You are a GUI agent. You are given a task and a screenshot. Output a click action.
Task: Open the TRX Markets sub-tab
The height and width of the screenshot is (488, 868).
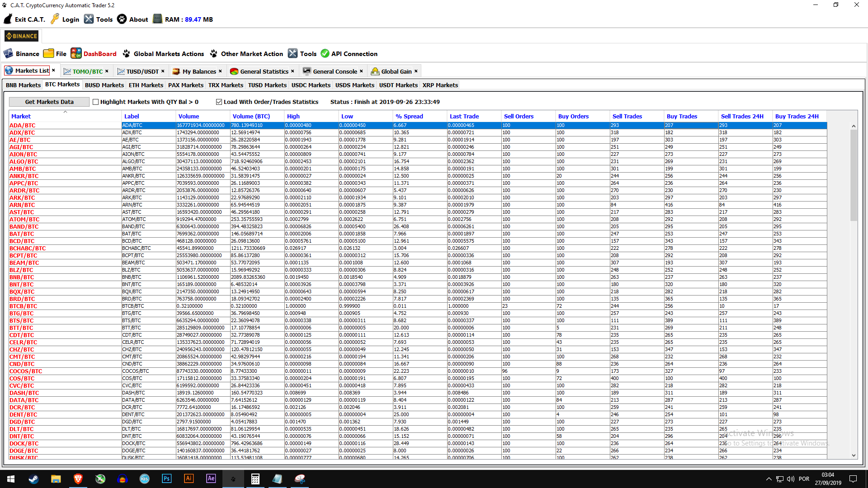coord(226,85)
